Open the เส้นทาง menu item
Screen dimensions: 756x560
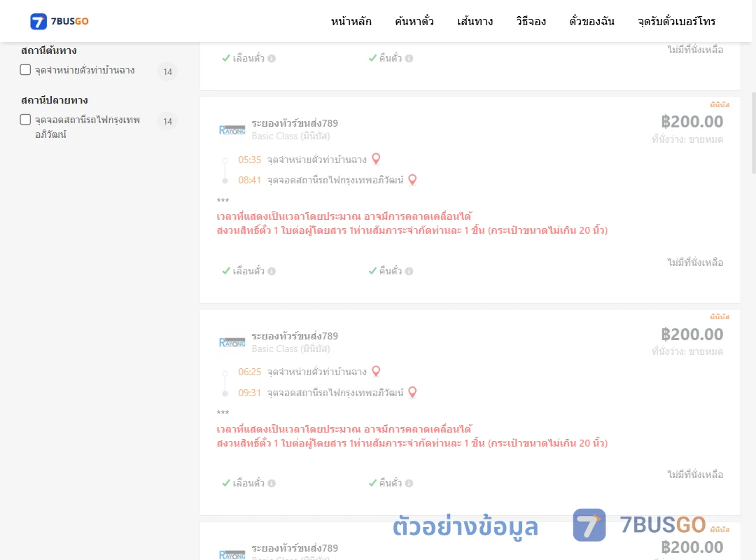475,21
